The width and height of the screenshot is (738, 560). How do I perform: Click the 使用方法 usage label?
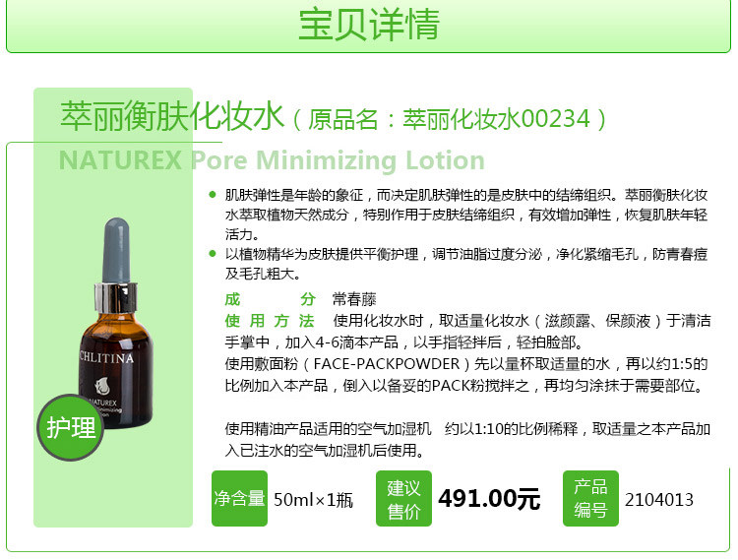tap(270, 321)
